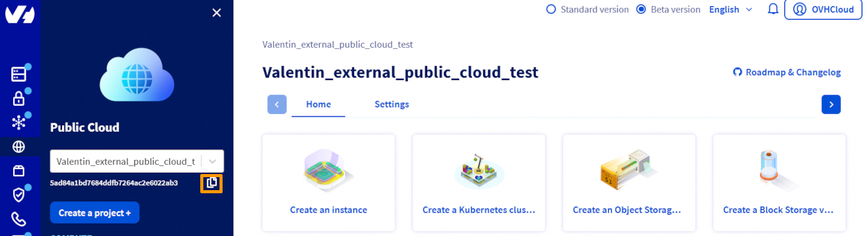The height and width of the screenshot is (236, 868).
Task: Open the Web Cloud box sidebar icon
Action: pyautogui.click(x=19, y=171)
